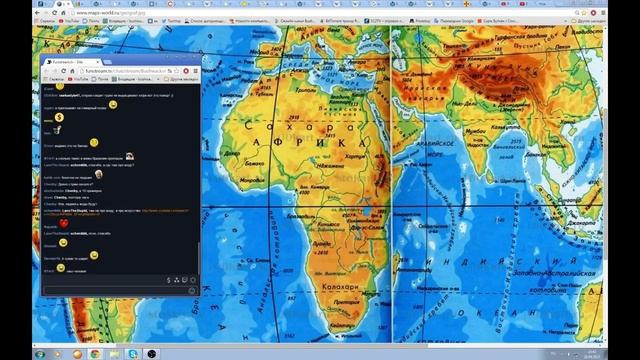The height and width of the screenshot is (360, 640).
Task: Open the Windows Start button
Action: 40,354
